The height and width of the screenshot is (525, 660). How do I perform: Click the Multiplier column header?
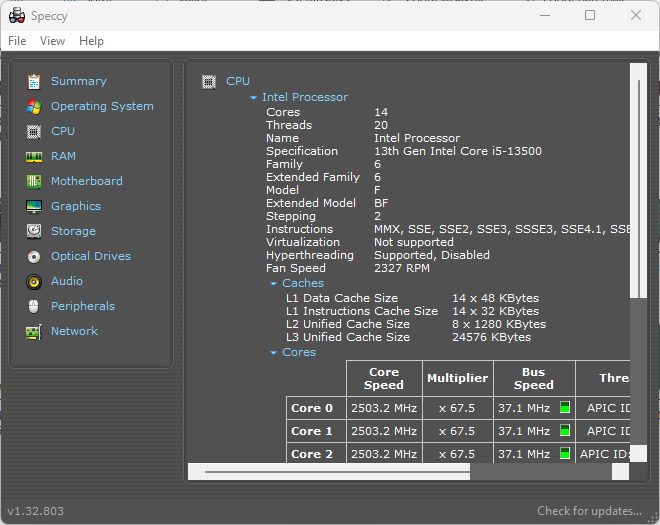pyautogui.click(x=458, y=378)
